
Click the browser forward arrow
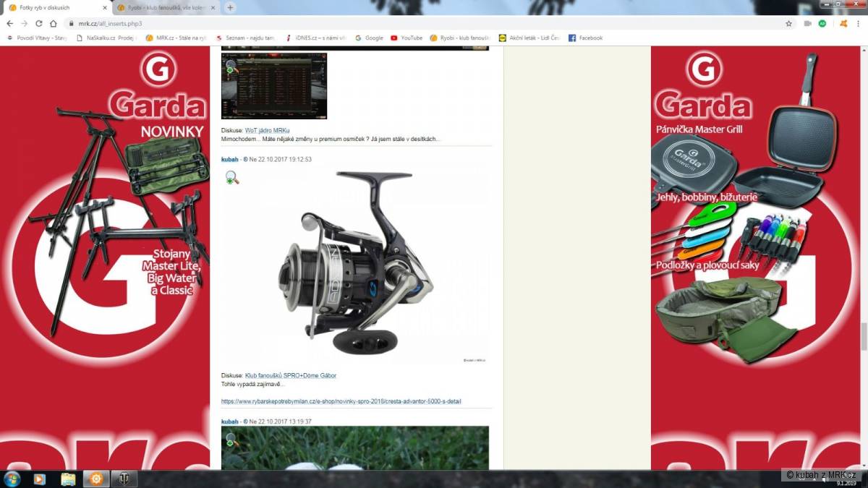click(x=25, y=23)
